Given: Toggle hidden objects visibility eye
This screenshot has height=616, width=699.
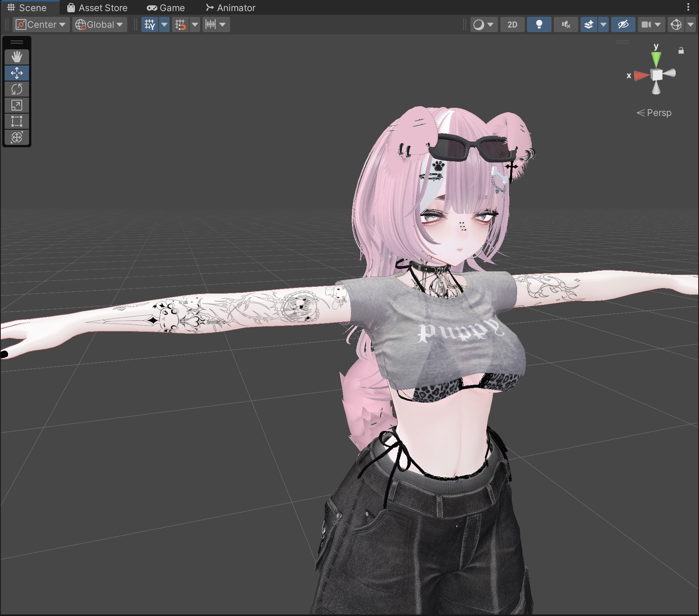Looking at the screenshot, I should (623, 25).
